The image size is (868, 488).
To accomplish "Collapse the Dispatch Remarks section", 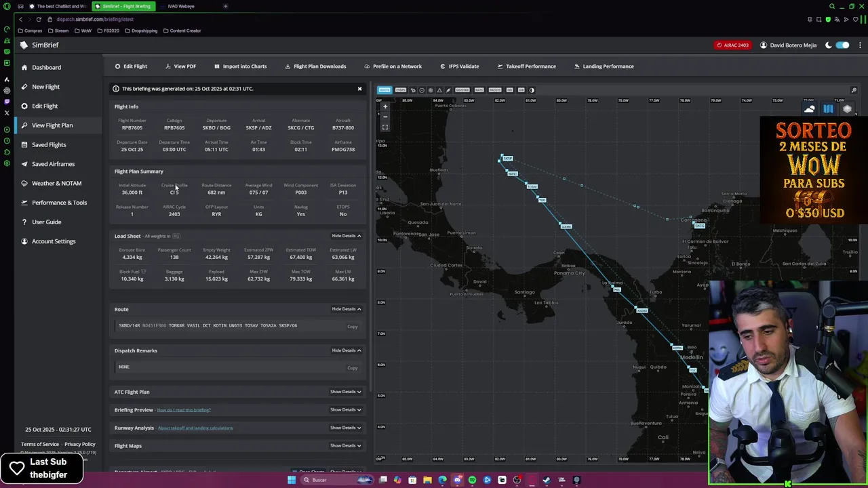I will (346, 350).
